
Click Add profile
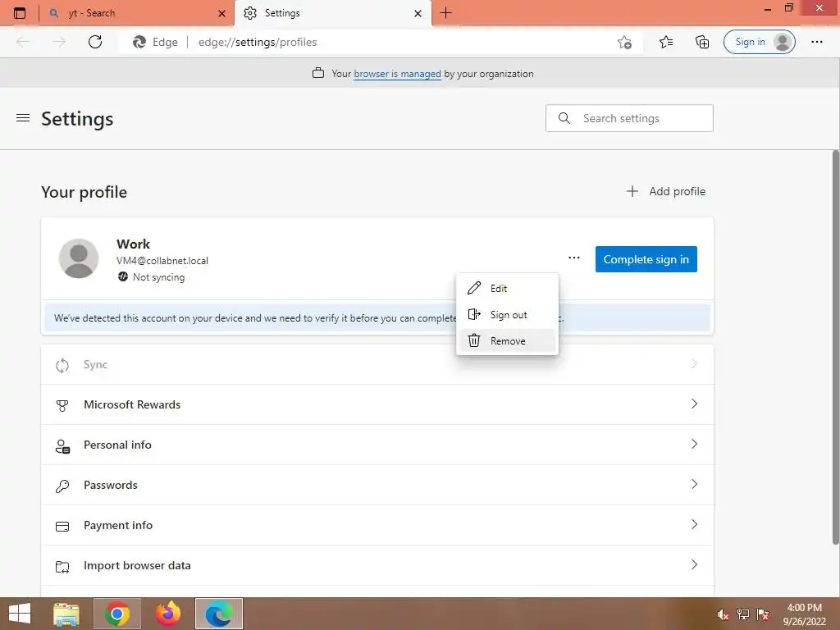pyautogui.click(x=666, y=191)
